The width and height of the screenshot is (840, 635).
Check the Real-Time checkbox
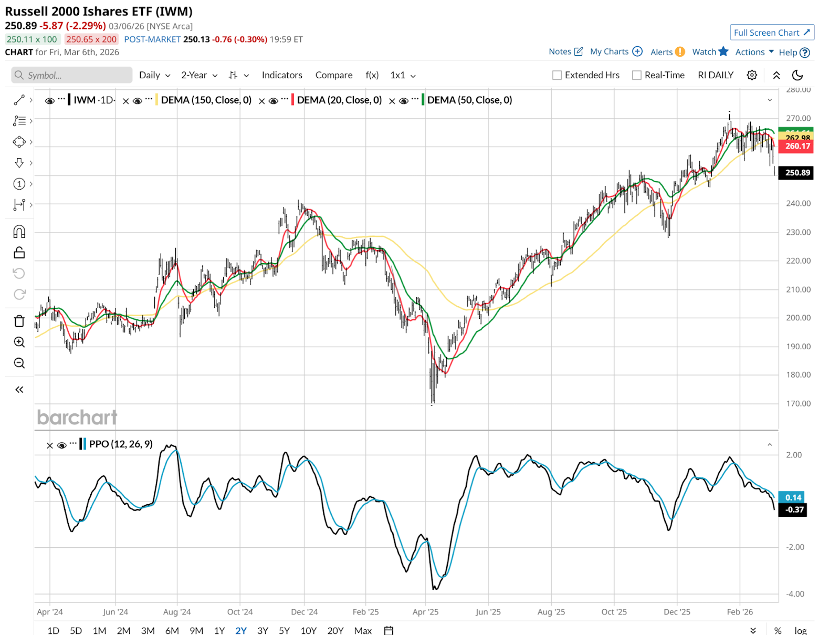pyautogui.click(x=637, y=75)
